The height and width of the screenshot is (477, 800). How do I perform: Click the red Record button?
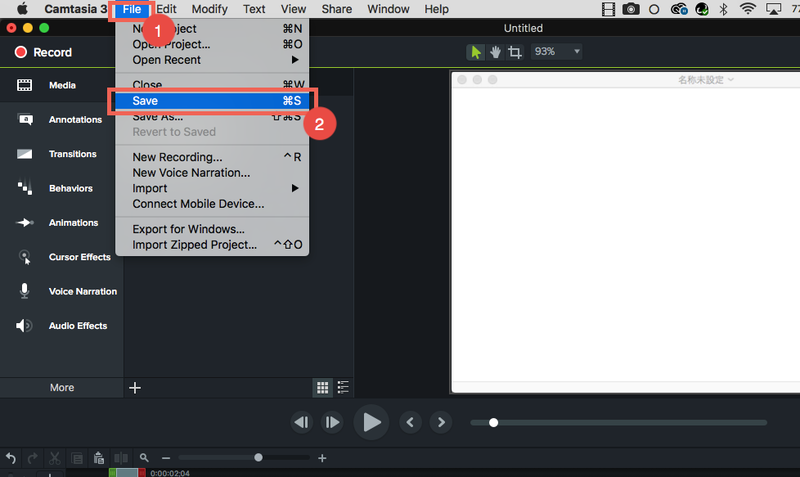click(x=43, y=52)
